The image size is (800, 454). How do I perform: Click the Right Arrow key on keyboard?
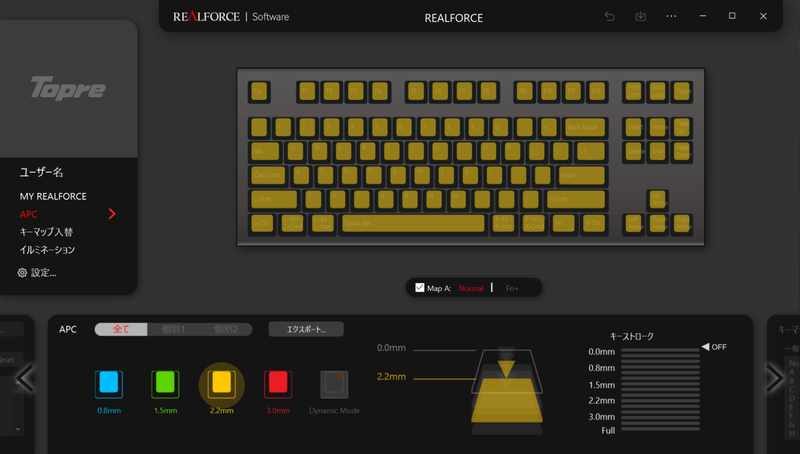click(682, 223)
